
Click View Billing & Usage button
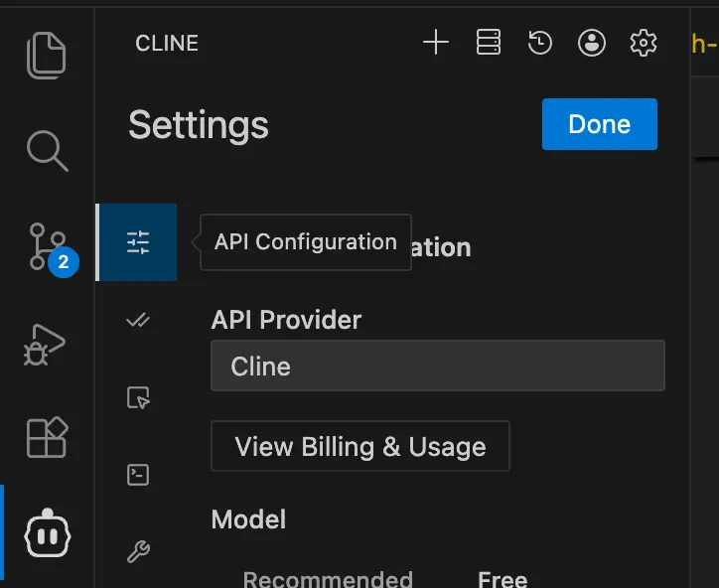[359, 446]
